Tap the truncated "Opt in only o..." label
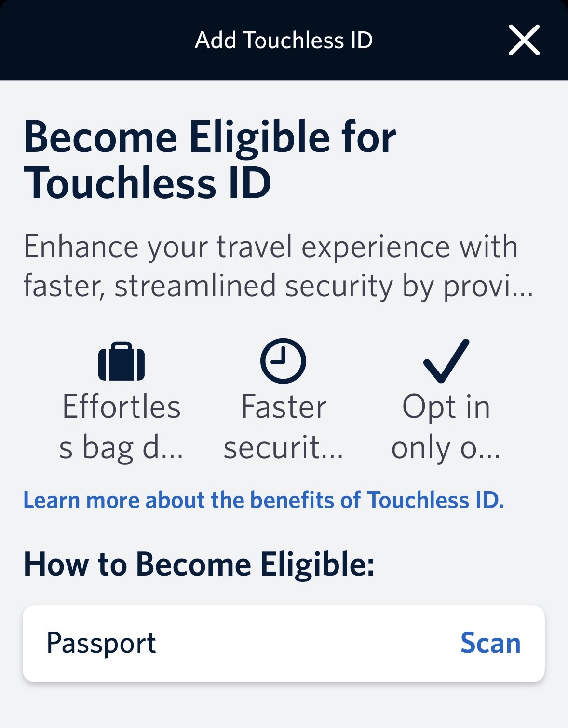Viewport: 568px width, 728px height. [x=446, y=427]
